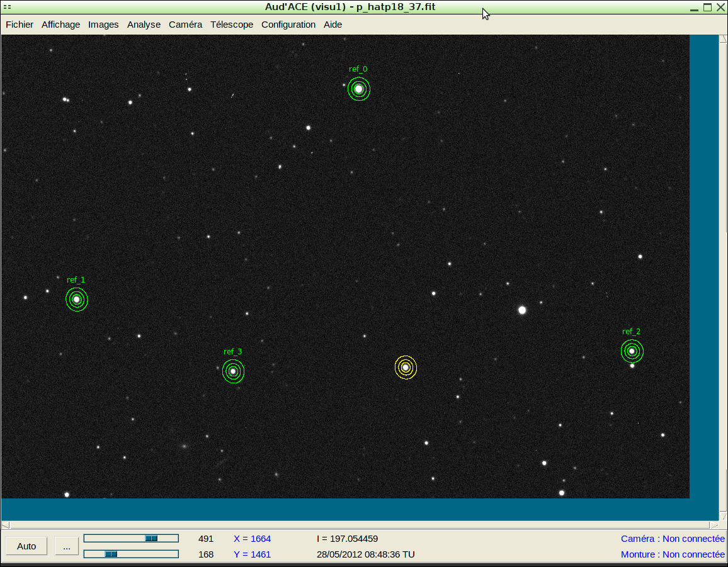728x567 pixels.
Task: Open the Analyse menu
Action: [144, 25]
